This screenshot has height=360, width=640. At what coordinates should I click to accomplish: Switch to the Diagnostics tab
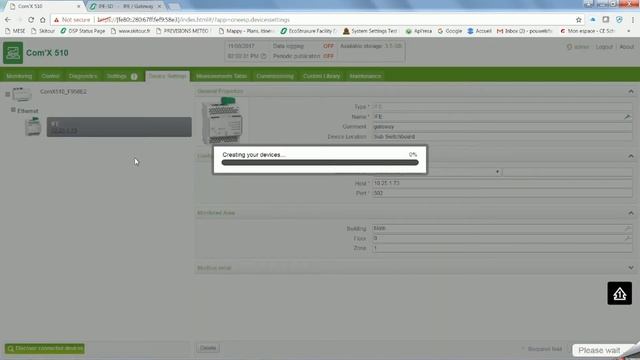[x=83, y=76]
